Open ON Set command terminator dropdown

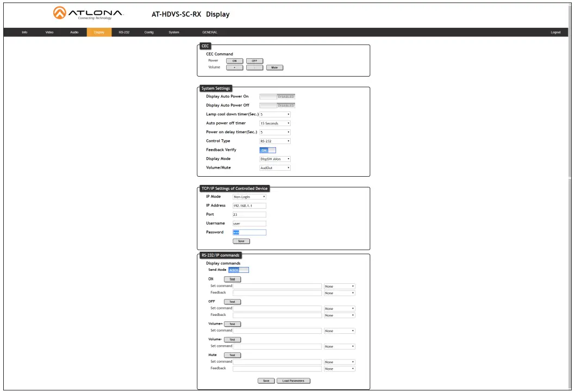click(x=340, y=287)
